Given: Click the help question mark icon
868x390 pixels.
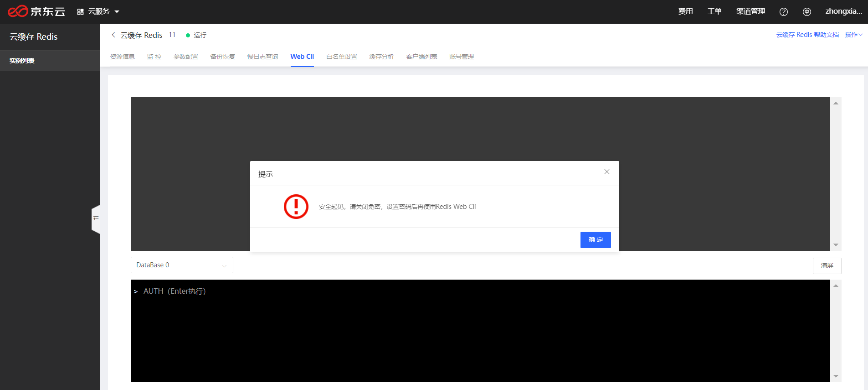Looking at the screenshot, I should [x=784, y=12].
